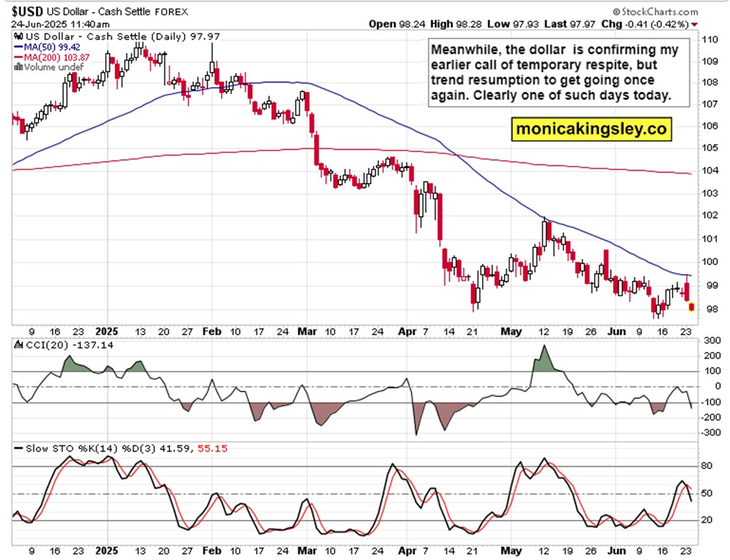Click the Jun label on bottom date axis
Screen dimensions: 730x560
(x=617, y=551)
